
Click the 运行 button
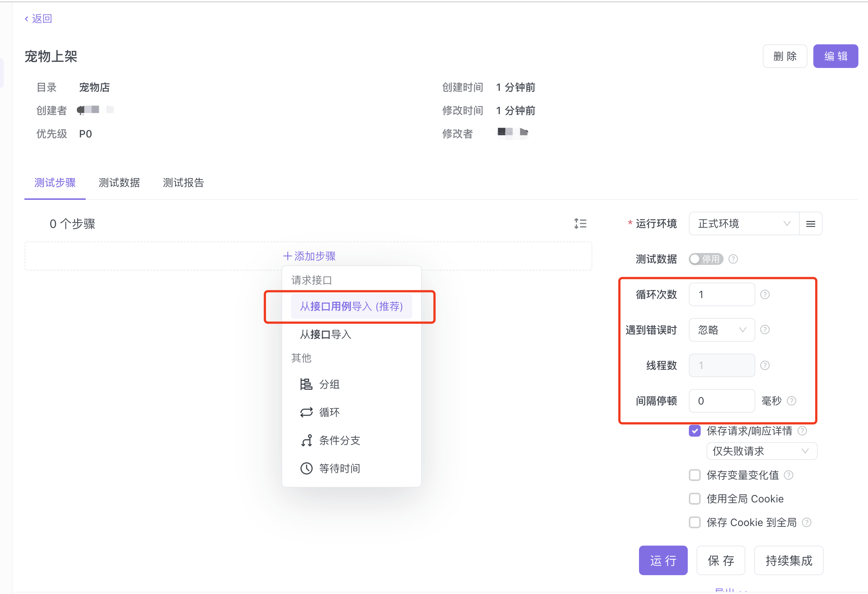663,560
